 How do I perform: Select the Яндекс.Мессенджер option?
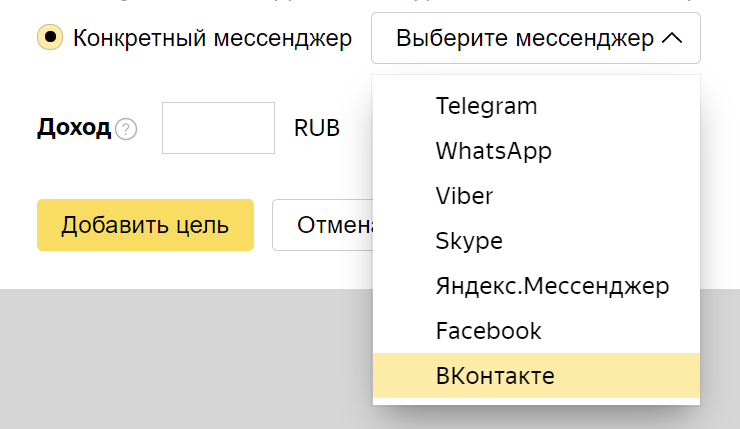point(552,286)
